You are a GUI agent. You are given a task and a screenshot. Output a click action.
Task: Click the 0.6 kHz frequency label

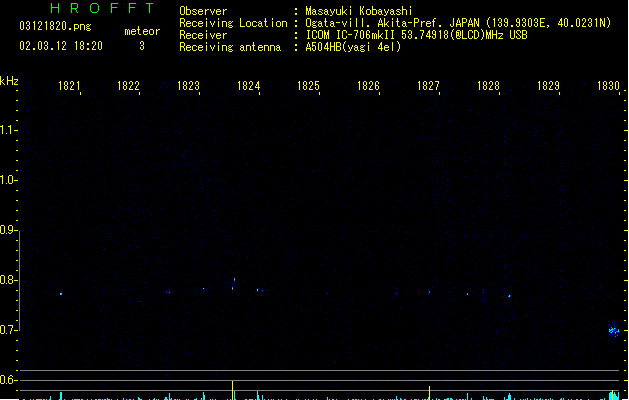tap(7, 380)
